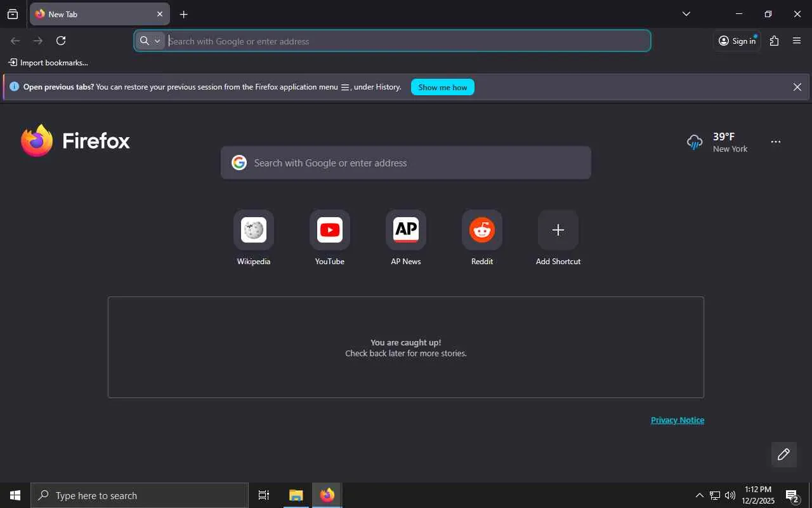The width and height of the screenshot is (812, 508).
Task: Click the taskbar search box
Action: pyautogui.click(x=140, y=496)
